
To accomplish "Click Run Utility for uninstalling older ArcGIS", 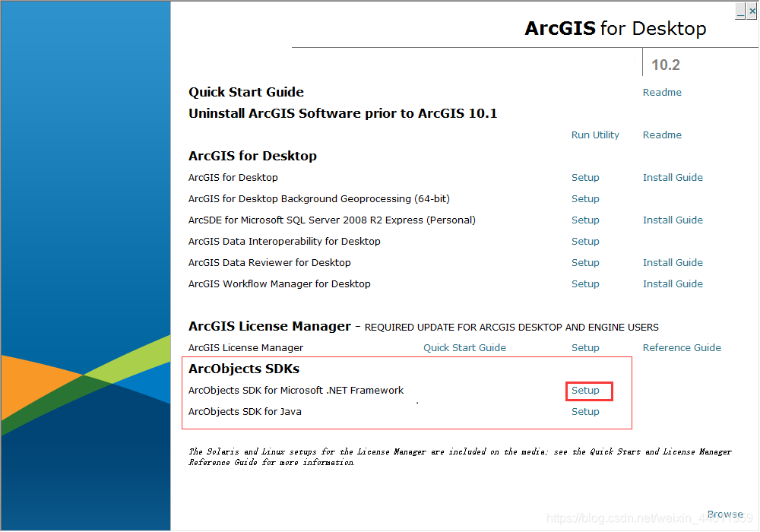I will pyautogui.click(x=595, y=135).
